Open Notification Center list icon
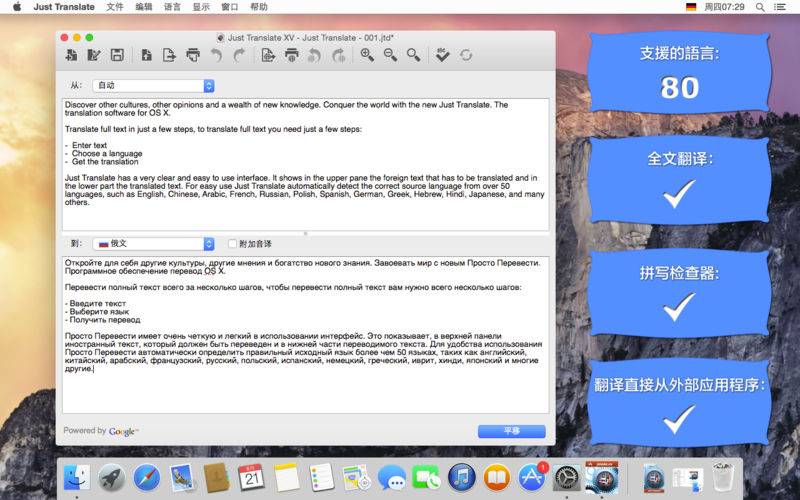The width and height of the screenshot is (800, 500). click(x=780, y=7)
